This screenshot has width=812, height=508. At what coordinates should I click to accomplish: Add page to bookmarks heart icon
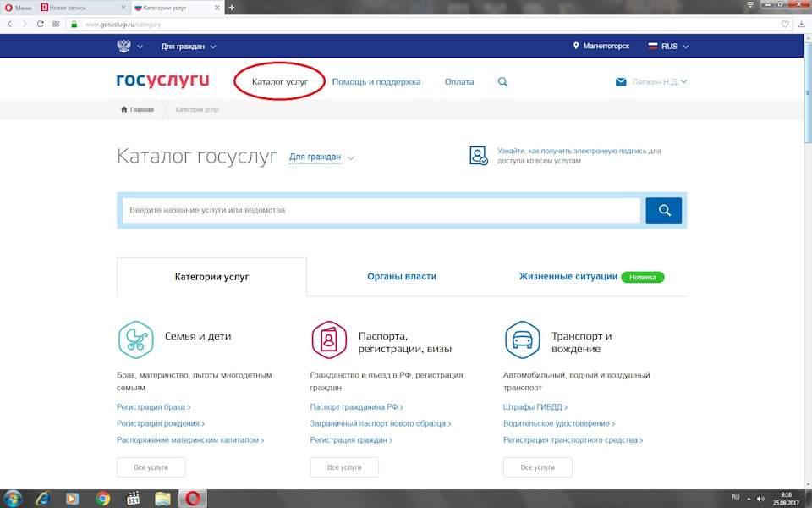[785, 25]
